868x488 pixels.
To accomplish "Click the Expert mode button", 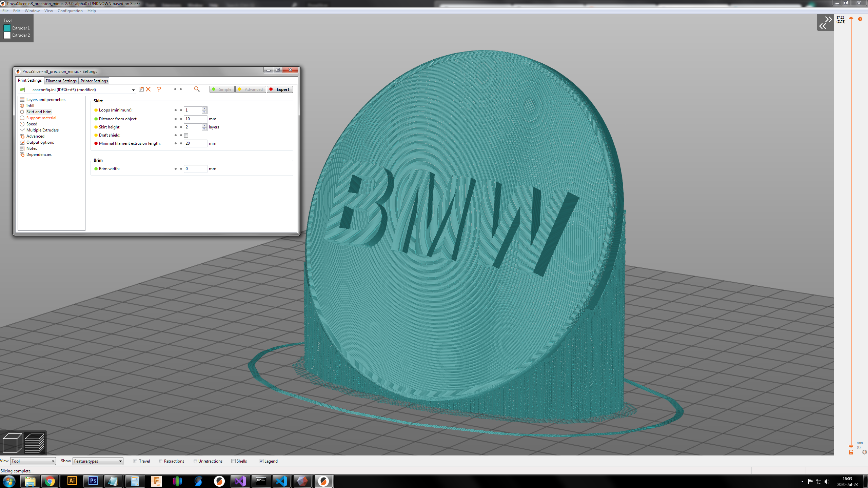I will tap(280, 89).
